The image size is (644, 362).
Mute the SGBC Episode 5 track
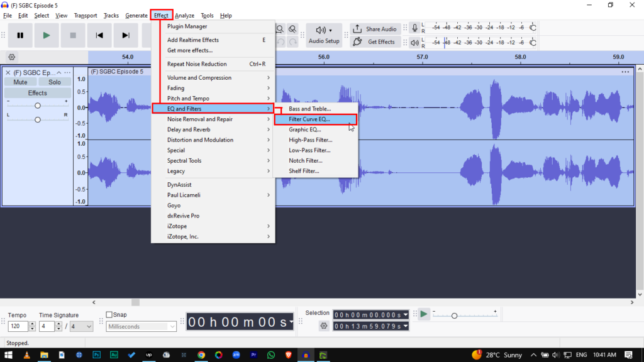(x=20, y=82)
